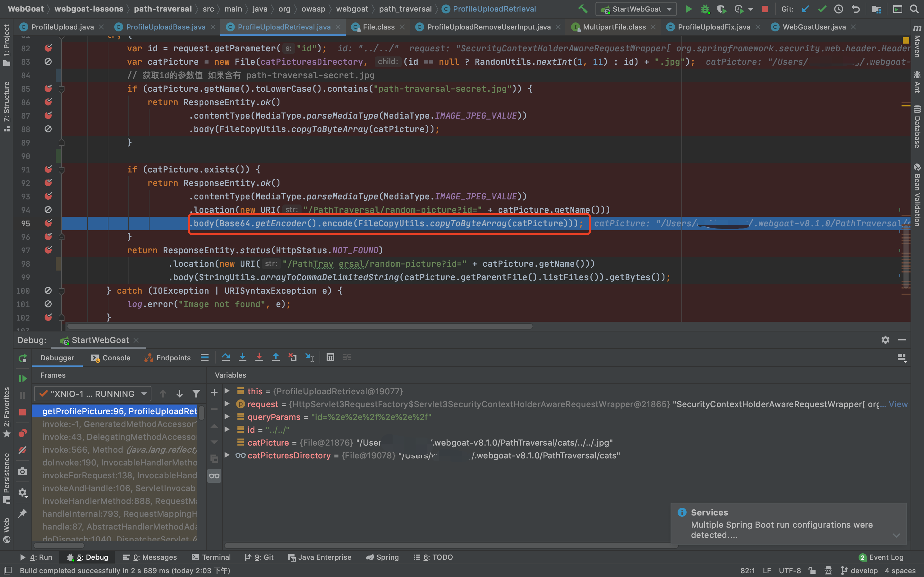
Task: Resume program in debug sidebar
Action: [x=22, y=379]
